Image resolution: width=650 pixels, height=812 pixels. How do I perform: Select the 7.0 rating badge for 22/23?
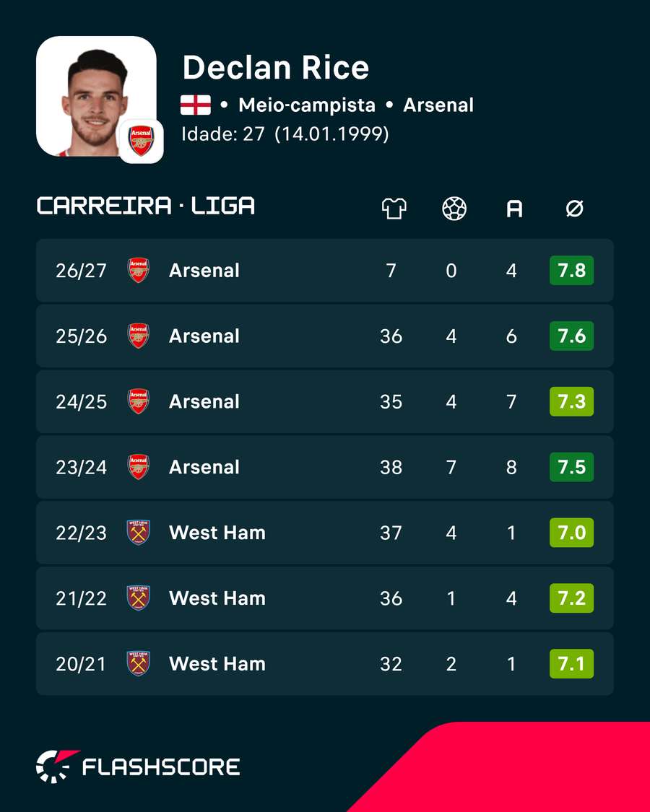tap(572, 533)
